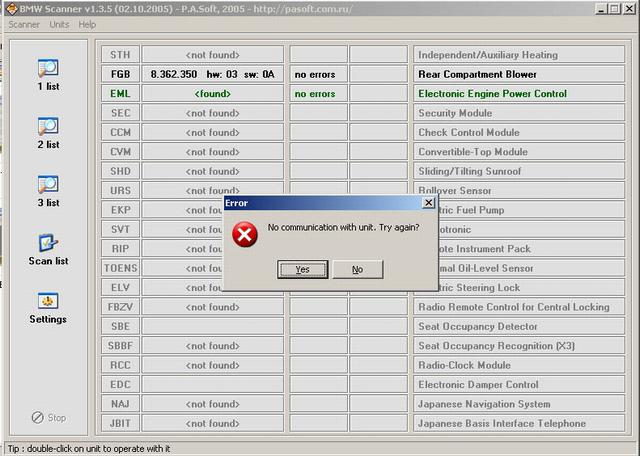
Task: Close the Error dialog with X
Action: coord(428,202)
